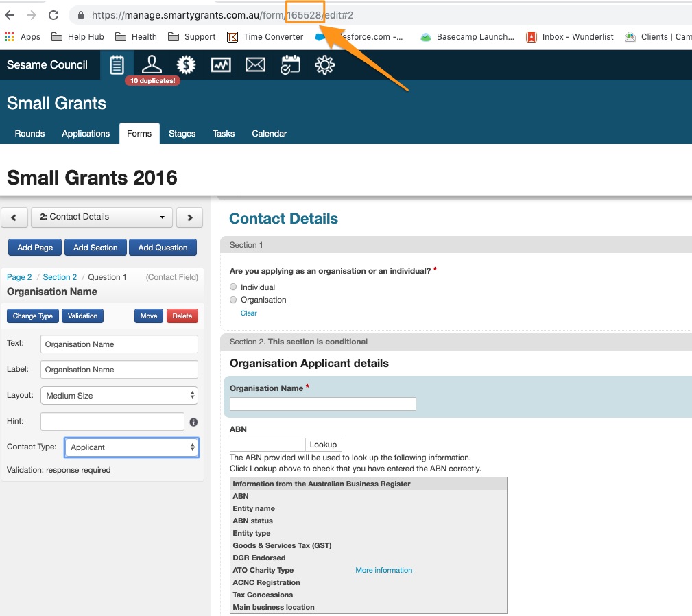
Task: Click the hint info icon
Action: click(193, 423)
